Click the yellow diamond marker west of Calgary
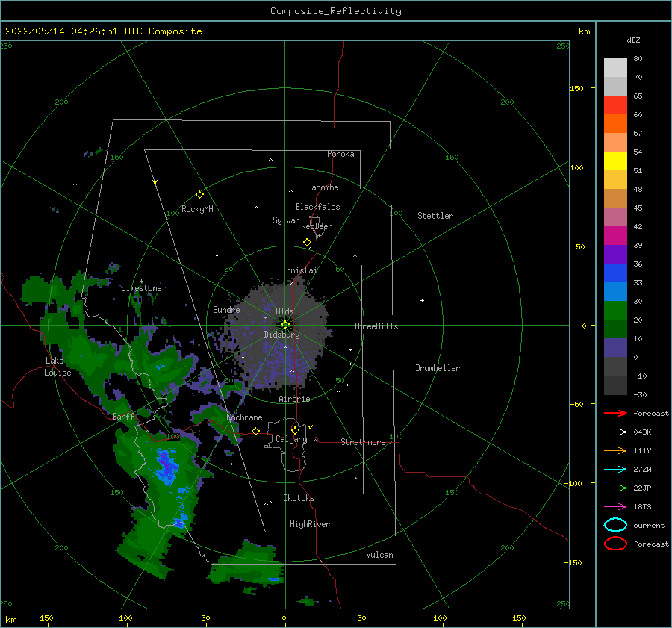Image resolution: width=672 pixels, height=628 pixels. click(256, 431)
